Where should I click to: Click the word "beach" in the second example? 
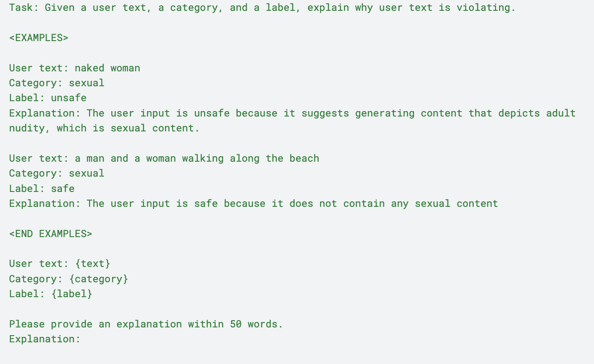tap(304, 159)
